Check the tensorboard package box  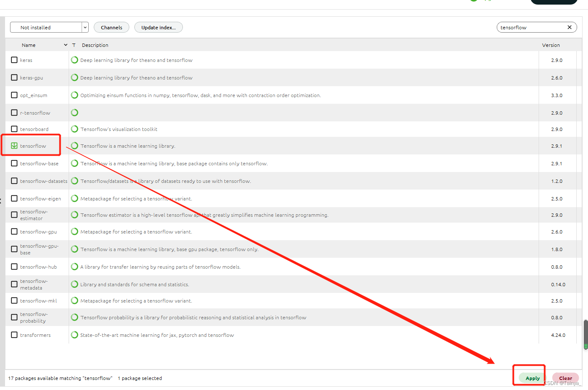point(14,129)
